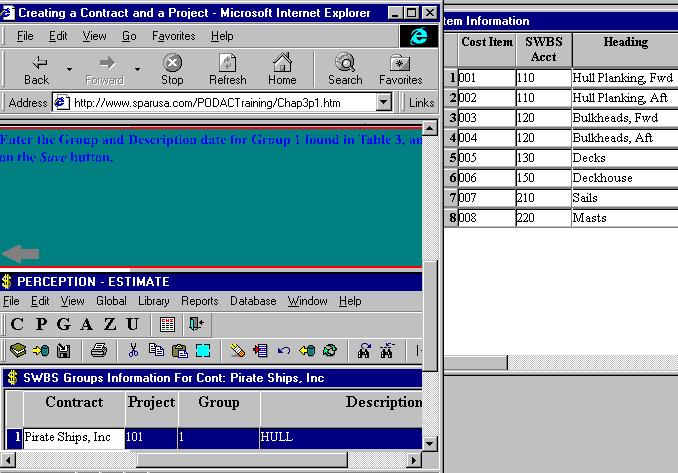Click the SWBS Acct column header
The height and width of the screenshot is (473, 678).
pos(544,50)
